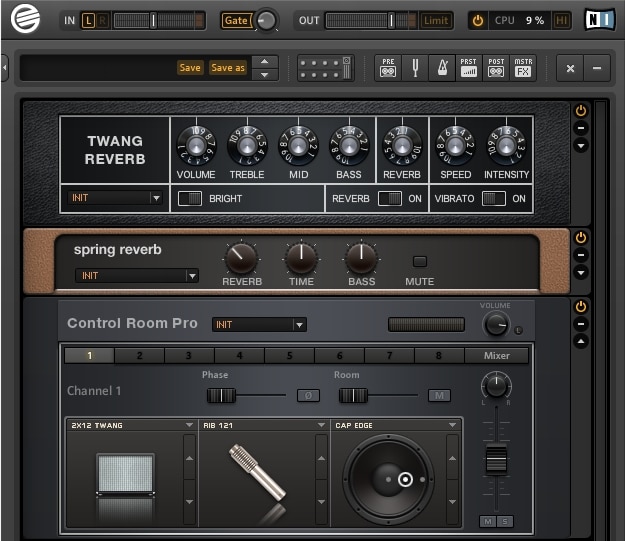
Task: Click the MID knob
Action: point(298,146)
